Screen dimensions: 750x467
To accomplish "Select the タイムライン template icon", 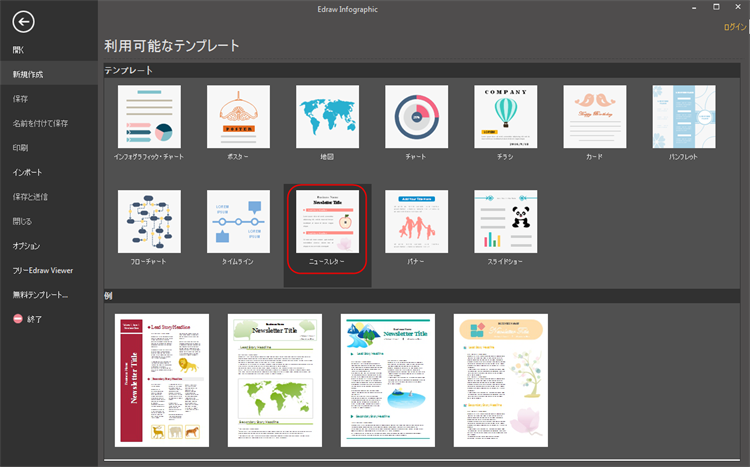I will [x=238, y=221].
